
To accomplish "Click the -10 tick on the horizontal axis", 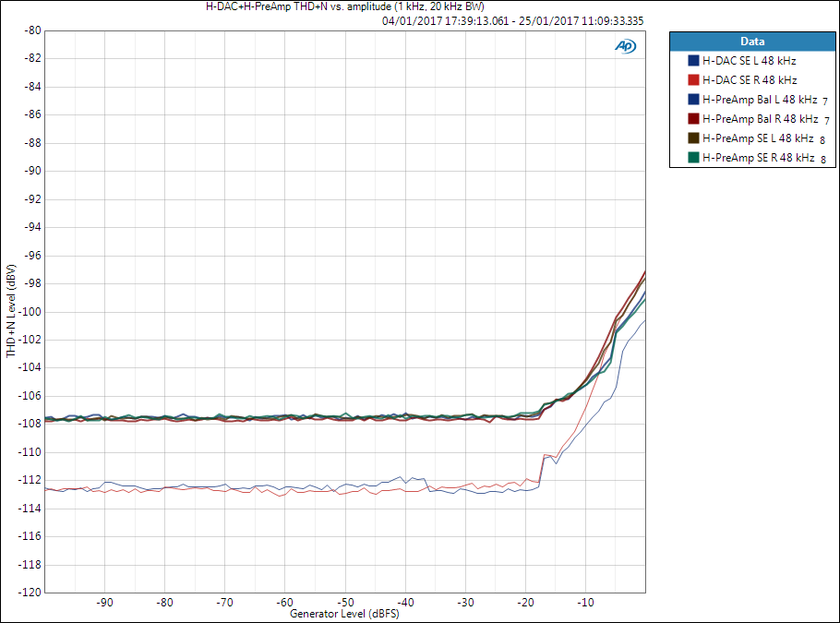I will [x=585, y=602].
